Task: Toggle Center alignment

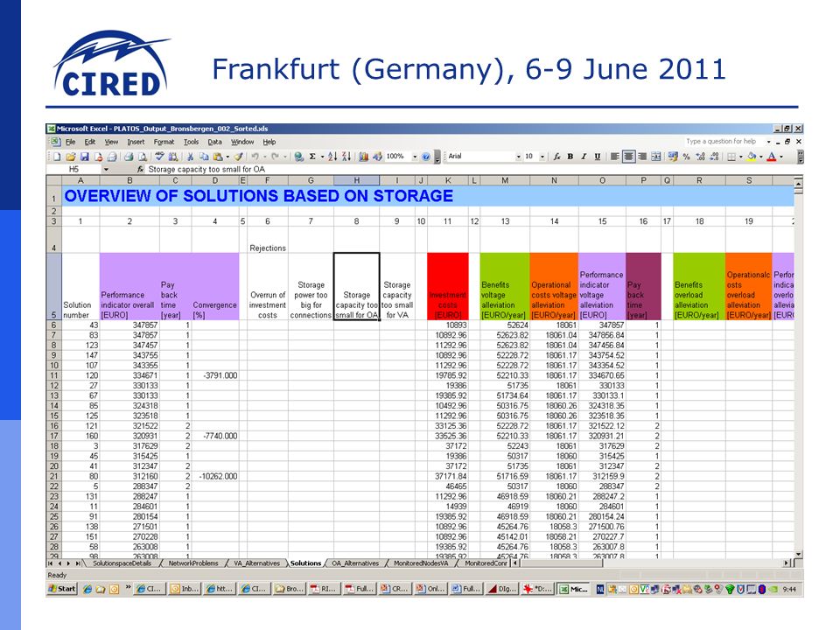Action: click(628, 157)
